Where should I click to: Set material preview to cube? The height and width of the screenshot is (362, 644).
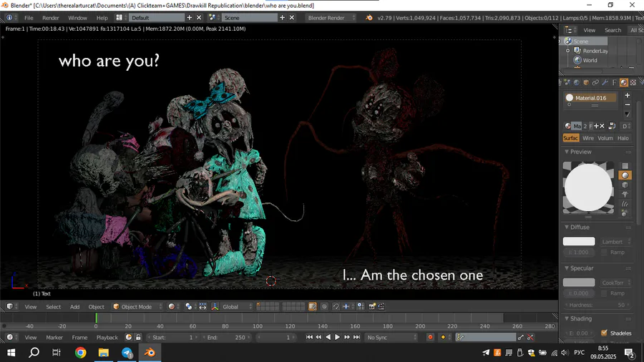coord(625,185)
